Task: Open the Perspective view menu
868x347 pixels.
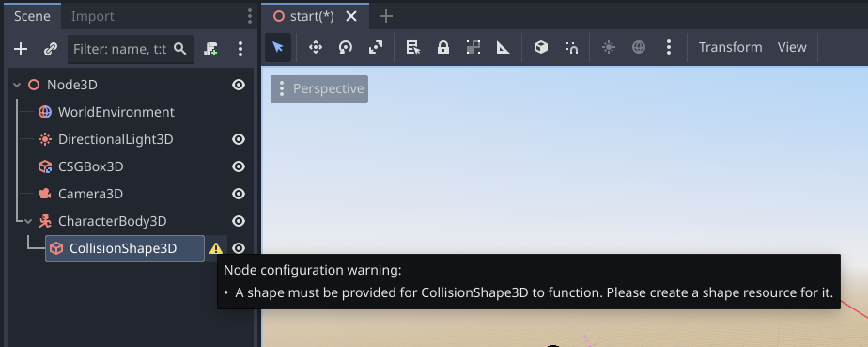Action: (x=319, y=88)
